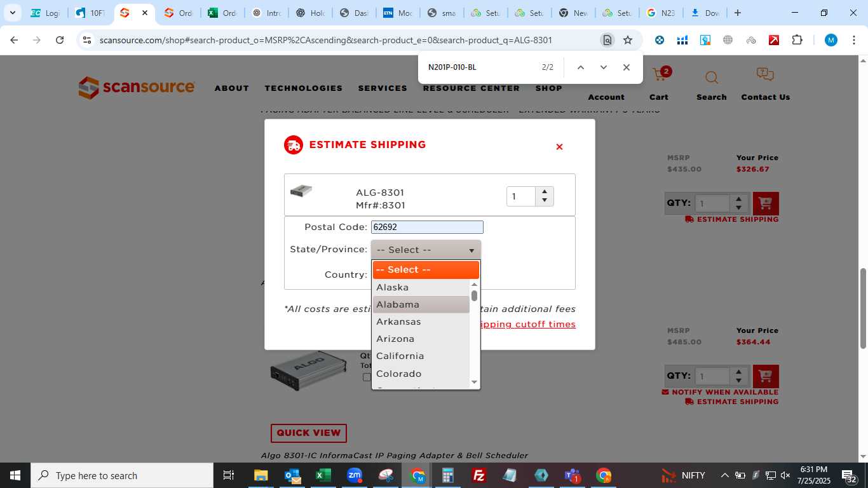The image size is (868, 488).
Task: Close the Estimate Shipping dialog
Action: [559, 147]
